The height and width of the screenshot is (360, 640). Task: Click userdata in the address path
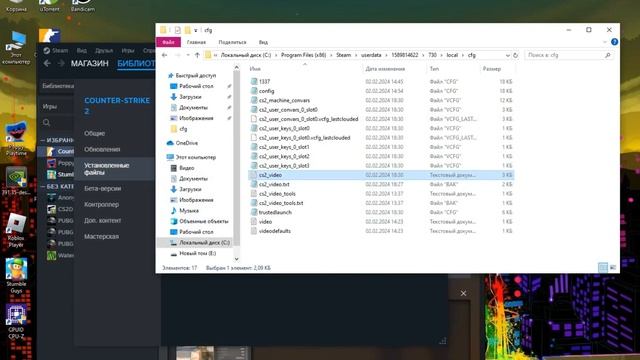point(371,55)
